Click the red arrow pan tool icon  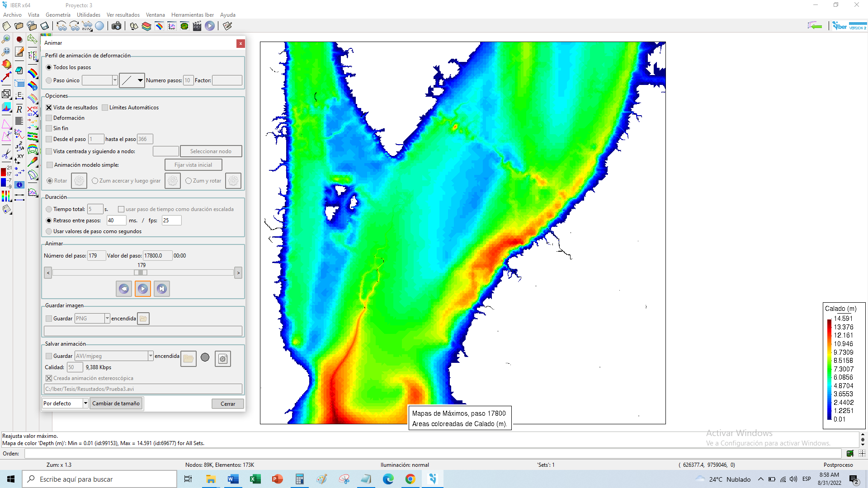click(6, 77)
